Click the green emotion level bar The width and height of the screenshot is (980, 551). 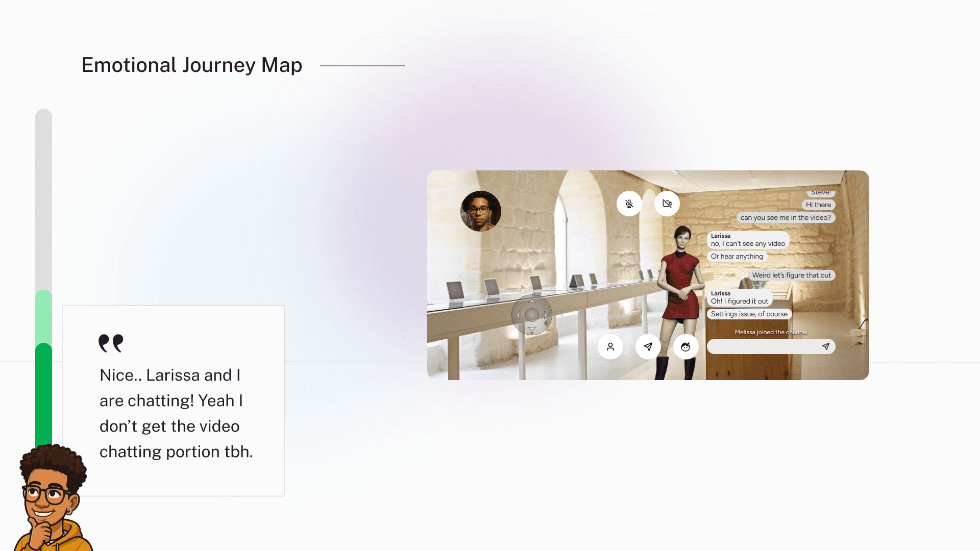[x=43, y=393]
